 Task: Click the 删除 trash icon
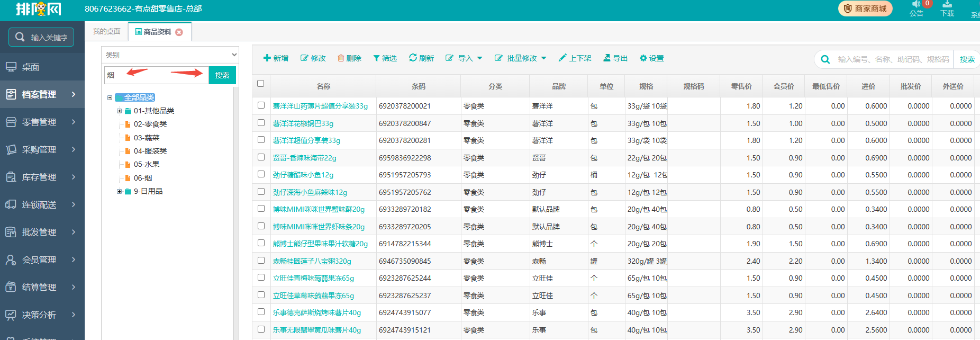pyautogui.click(x=341, y=58)
